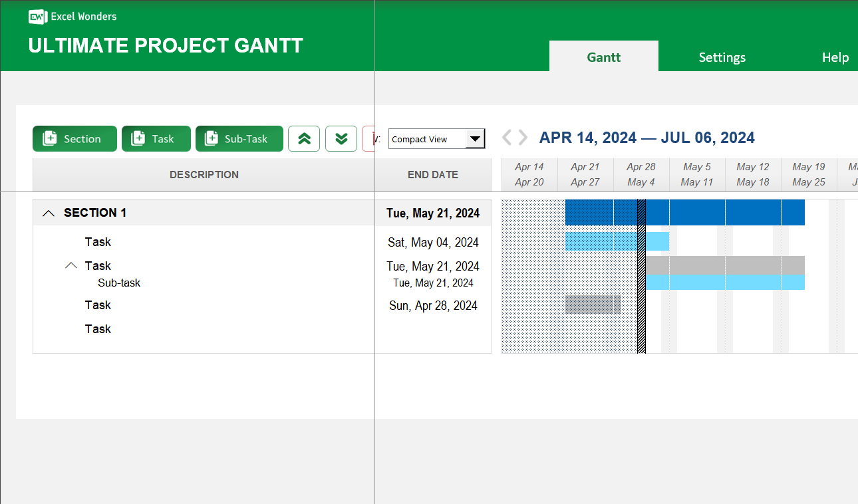Click the Task button to add a task
The width and height of the screenshot is (858, 504).
(156, 138)
